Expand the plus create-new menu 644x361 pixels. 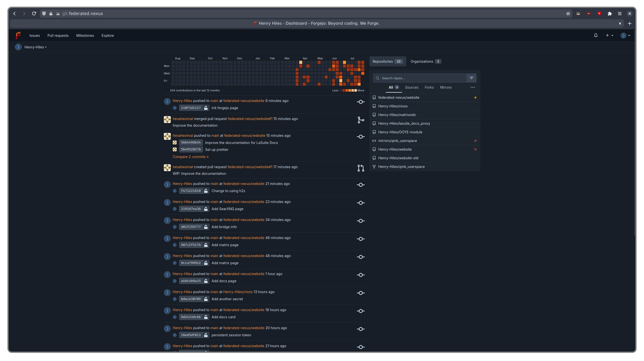609,36
